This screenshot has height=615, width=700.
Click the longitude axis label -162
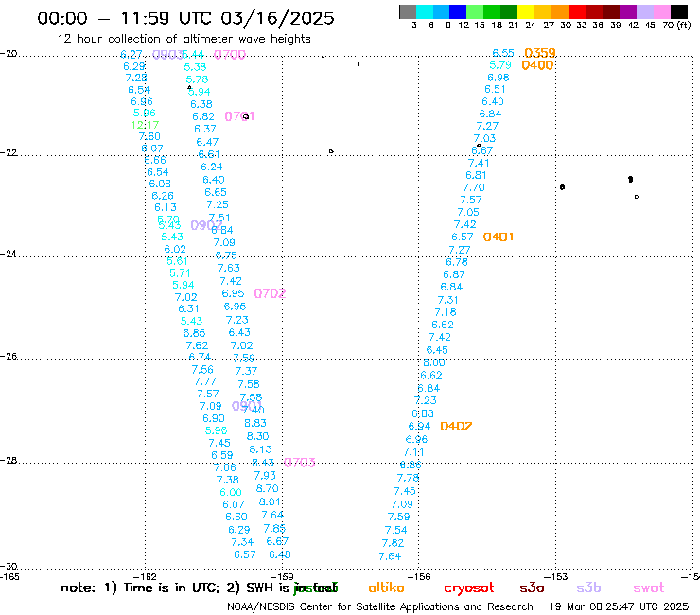[146, 576]
